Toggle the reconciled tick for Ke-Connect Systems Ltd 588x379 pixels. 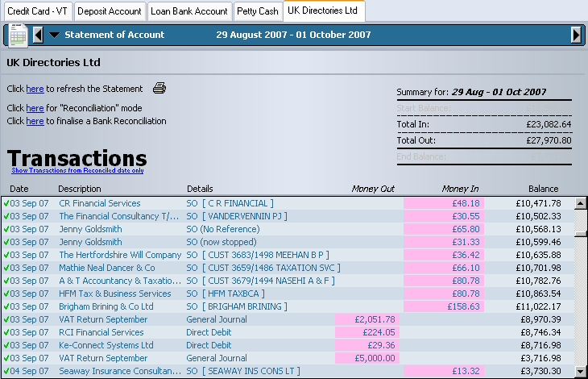coord(6,345)
